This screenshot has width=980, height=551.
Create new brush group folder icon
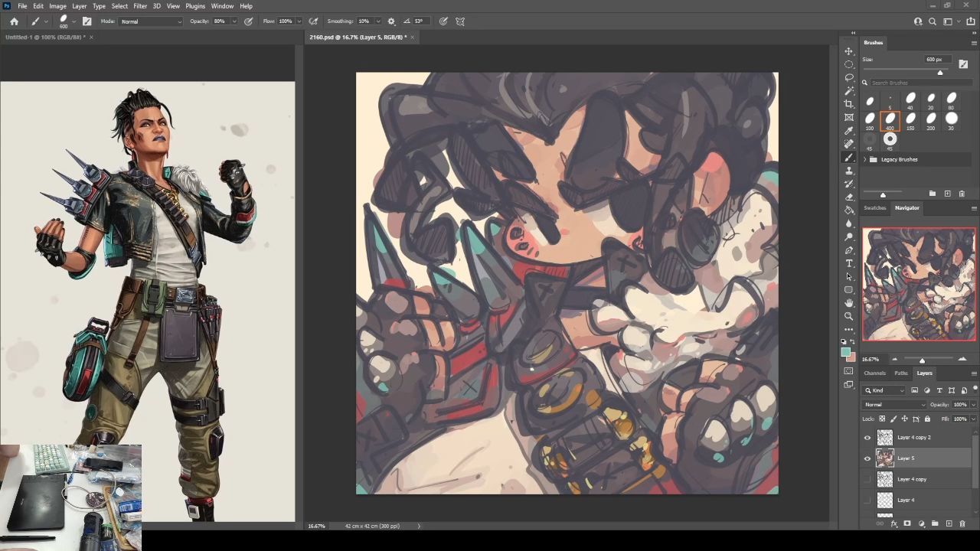pyautogui.click(x=933, y=194)
